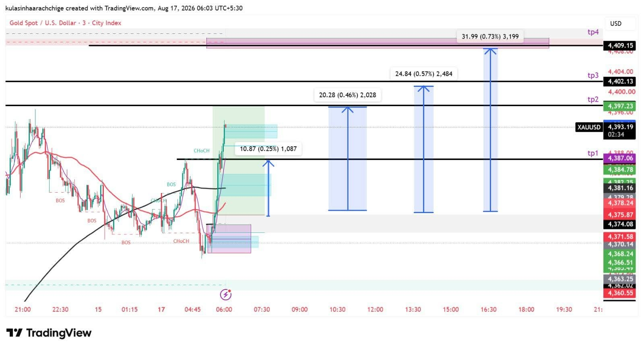Click the gray 4,363.25 price tag
This screenshot has height=349, width=644.
point(620,279)
